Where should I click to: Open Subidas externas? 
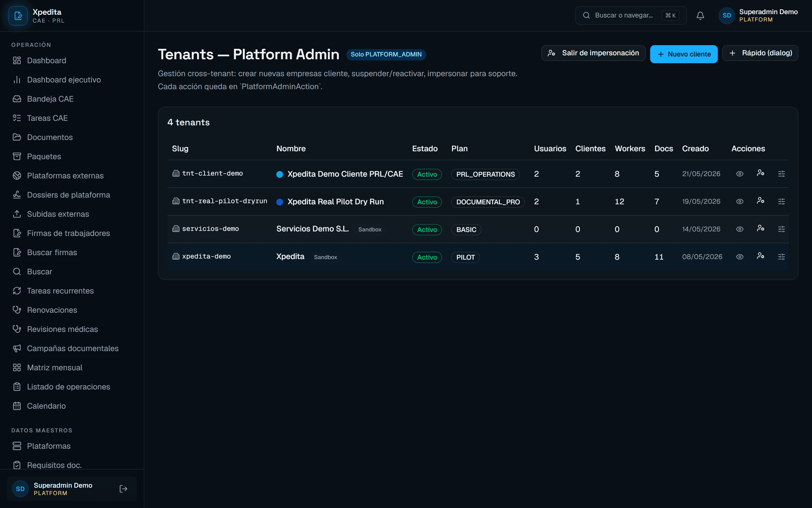tap(72, 214)
